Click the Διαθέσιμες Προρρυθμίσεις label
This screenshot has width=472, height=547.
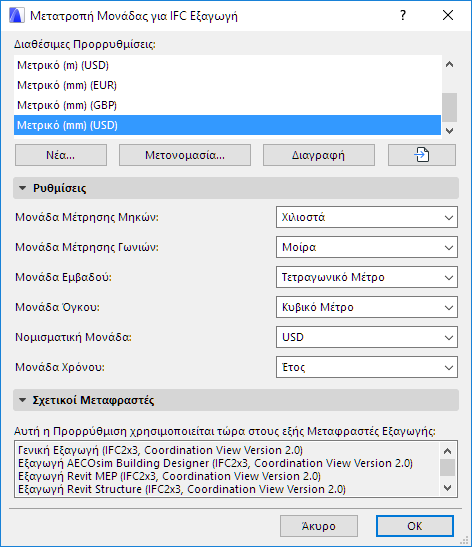(x=85, y=45)
